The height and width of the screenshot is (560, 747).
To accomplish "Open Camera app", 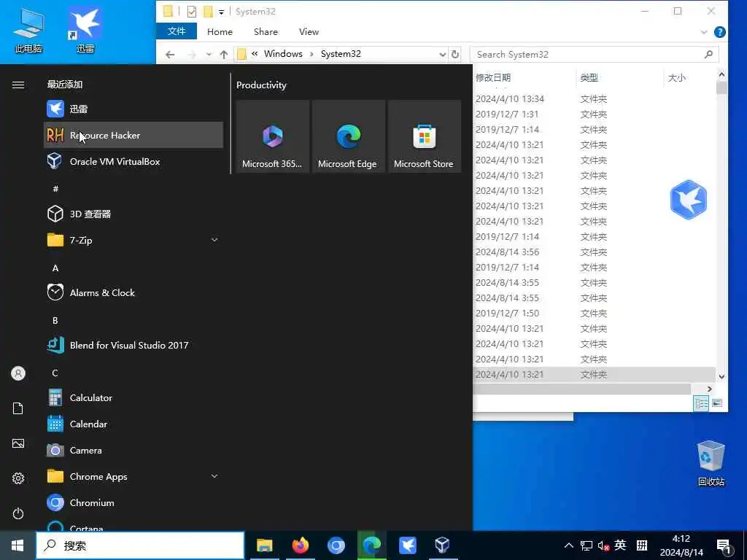I will tap(133, 450).
